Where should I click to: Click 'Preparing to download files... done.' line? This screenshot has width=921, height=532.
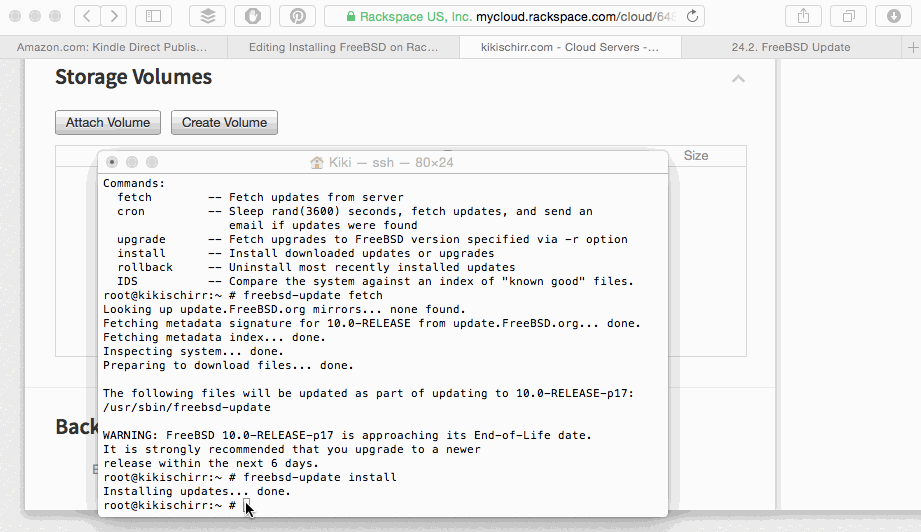point(228,366)
